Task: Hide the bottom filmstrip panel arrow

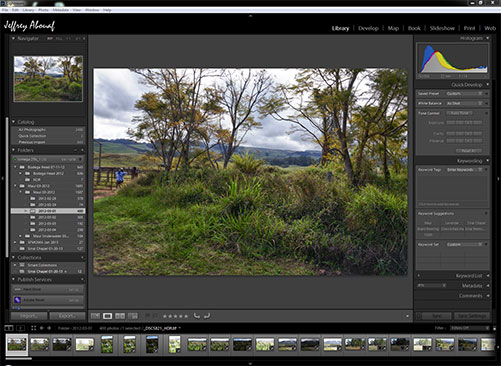Action: point(251,364)
